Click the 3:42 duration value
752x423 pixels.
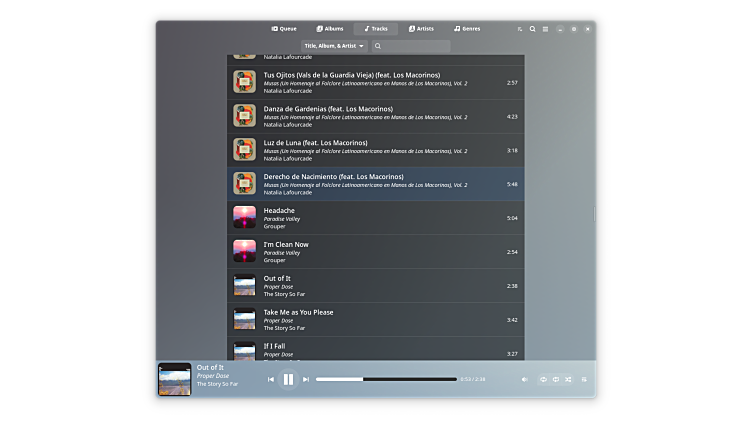(512, 320)
